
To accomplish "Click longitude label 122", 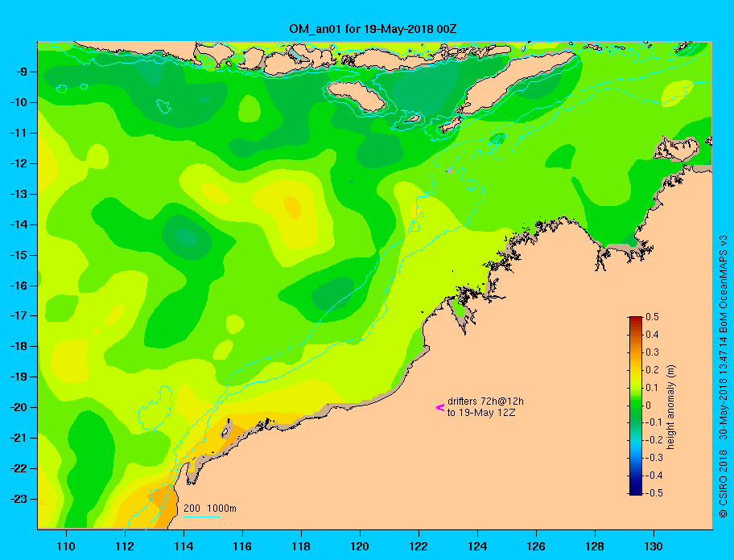I will tap(419, 546).
